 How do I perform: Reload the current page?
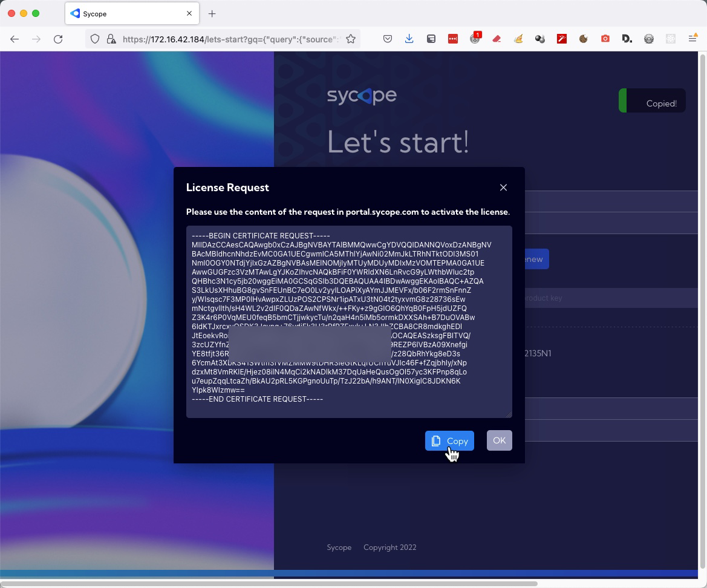(58, 39)
